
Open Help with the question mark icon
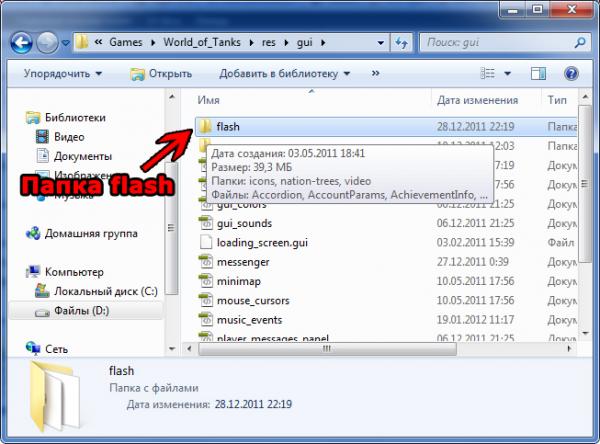[x=571, y=73]
